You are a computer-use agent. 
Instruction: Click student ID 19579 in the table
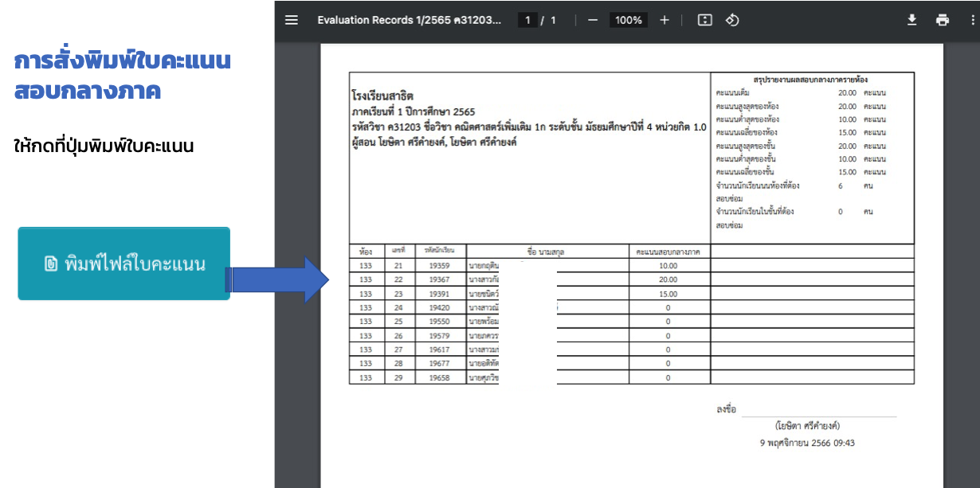[x=440, y=335]
